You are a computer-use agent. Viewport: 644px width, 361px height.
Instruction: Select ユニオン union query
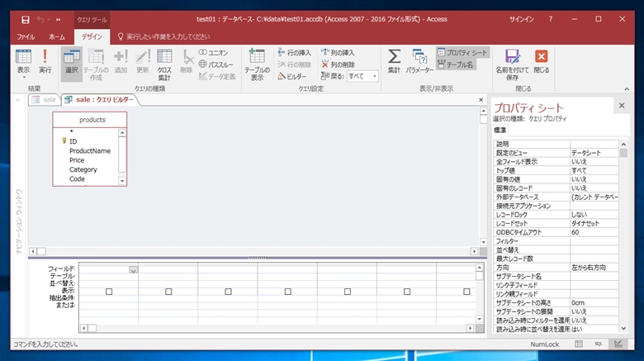(x=214, y=53)
